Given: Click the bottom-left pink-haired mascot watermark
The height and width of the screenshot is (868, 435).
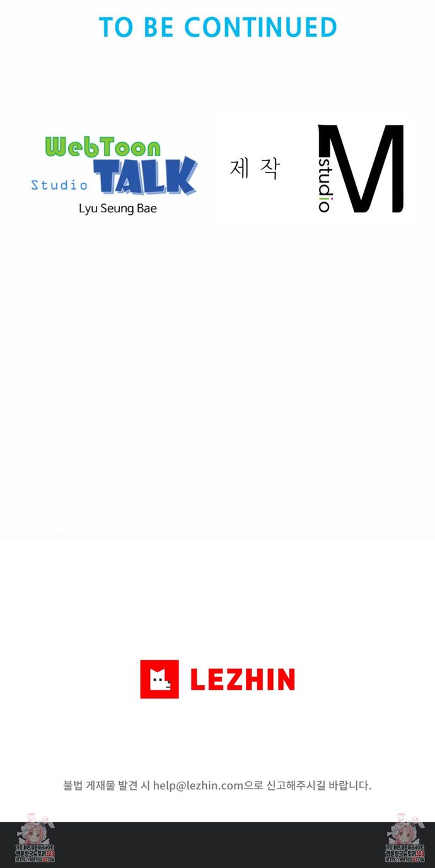Looking at the screenshot, I should point(35,829).
